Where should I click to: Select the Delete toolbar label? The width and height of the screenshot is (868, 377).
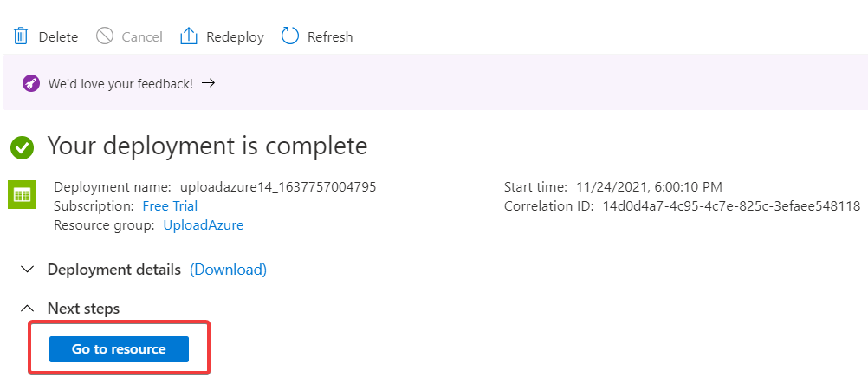coord(58,36)
